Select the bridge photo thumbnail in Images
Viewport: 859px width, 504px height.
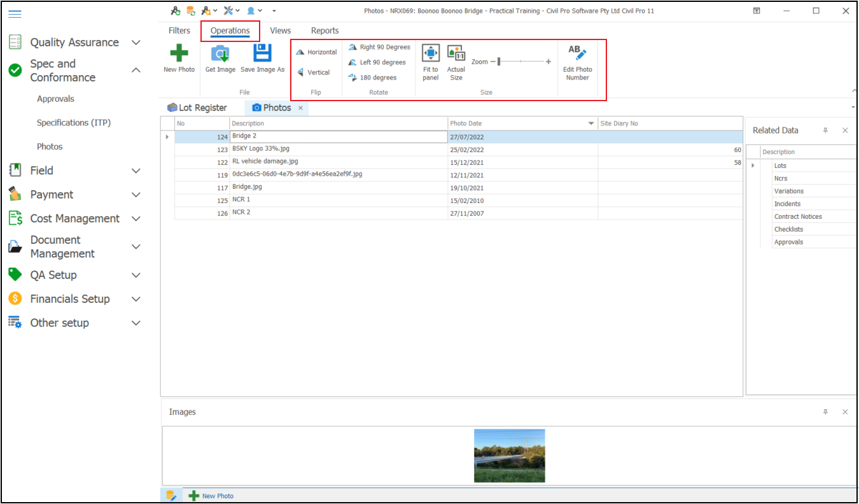[x=509, y=455]
